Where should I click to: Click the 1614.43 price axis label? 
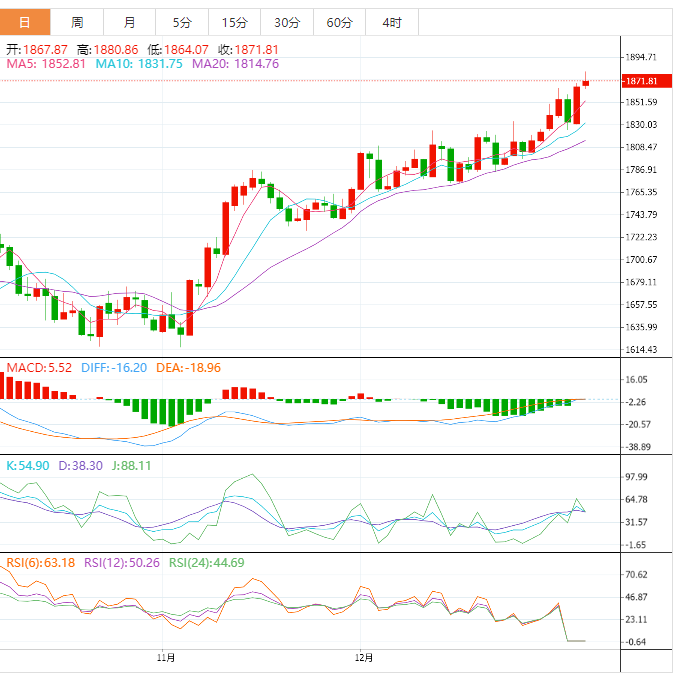[641, 350]
